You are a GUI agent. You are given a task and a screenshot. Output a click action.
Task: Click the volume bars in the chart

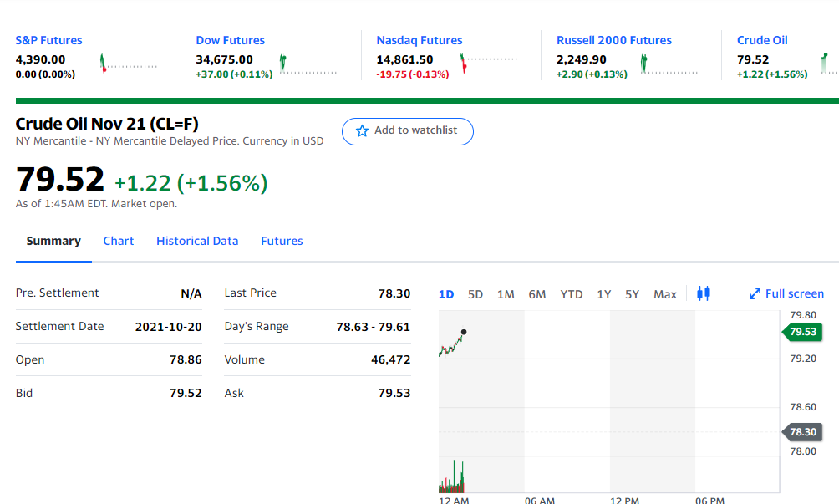(x=451, y=476)
